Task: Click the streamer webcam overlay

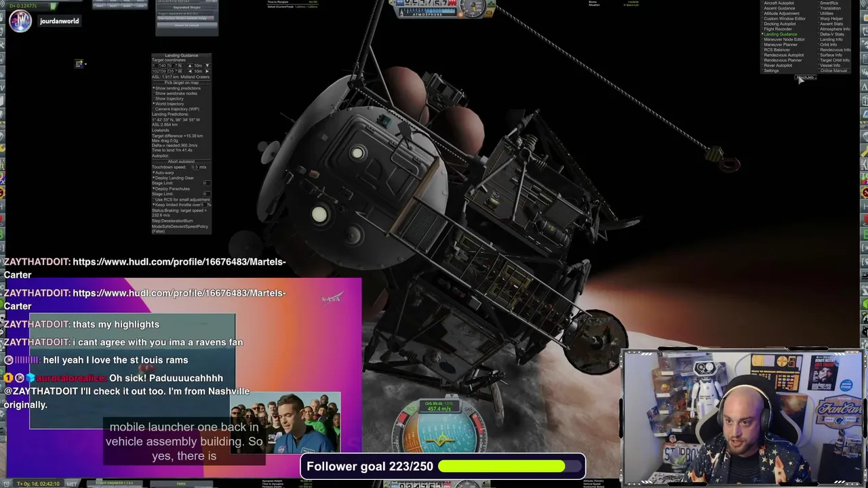Action: click(x=743, y=418)
